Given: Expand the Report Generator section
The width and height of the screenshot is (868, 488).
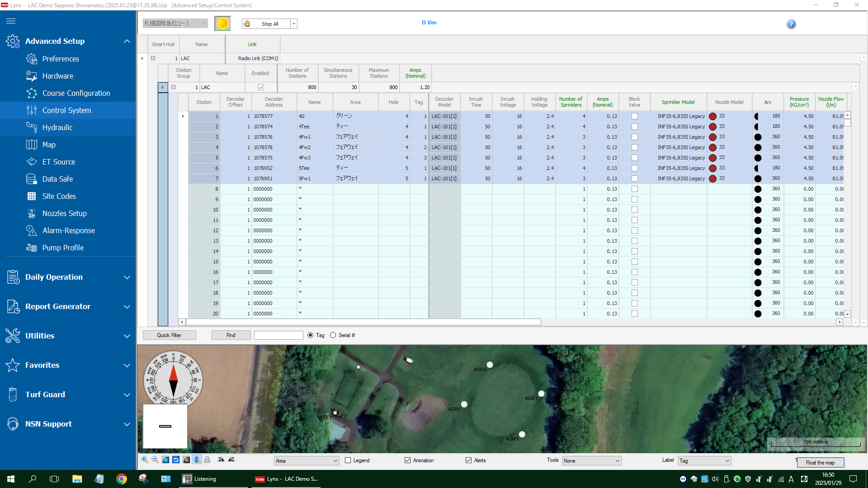Looking at the screenshot, I should coord(127,307).
